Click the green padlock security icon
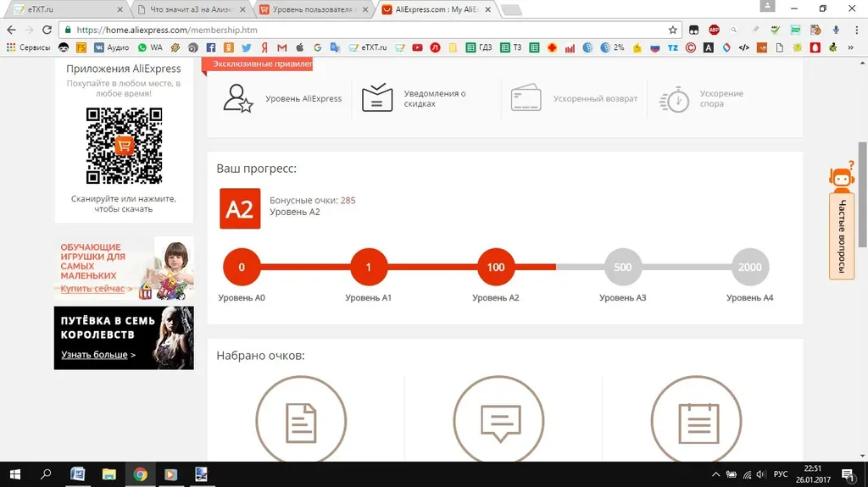Viewport: 868px width, 487px height. pos(68,30)
